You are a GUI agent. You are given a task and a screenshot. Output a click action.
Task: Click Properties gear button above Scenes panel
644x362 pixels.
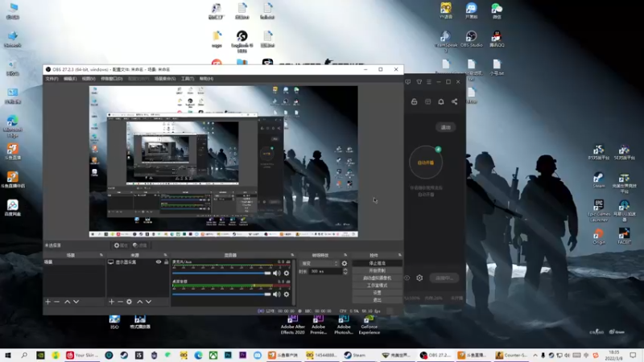tap(121, 245)
